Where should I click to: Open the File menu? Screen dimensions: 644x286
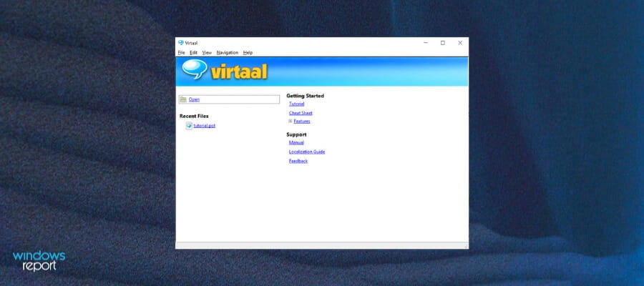tap(181, 52)
